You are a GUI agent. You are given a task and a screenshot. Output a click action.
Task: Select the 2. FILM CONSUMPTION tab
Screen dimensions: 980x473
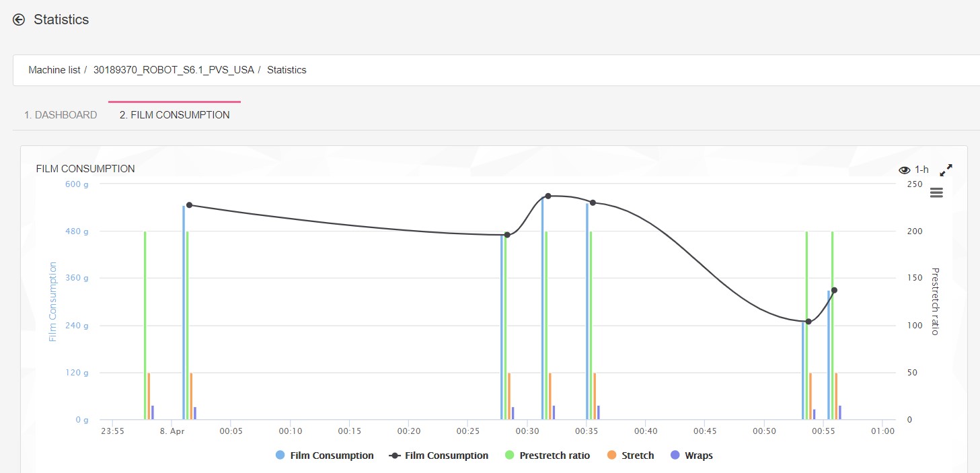pyautogui.click(x=174, y=115)
